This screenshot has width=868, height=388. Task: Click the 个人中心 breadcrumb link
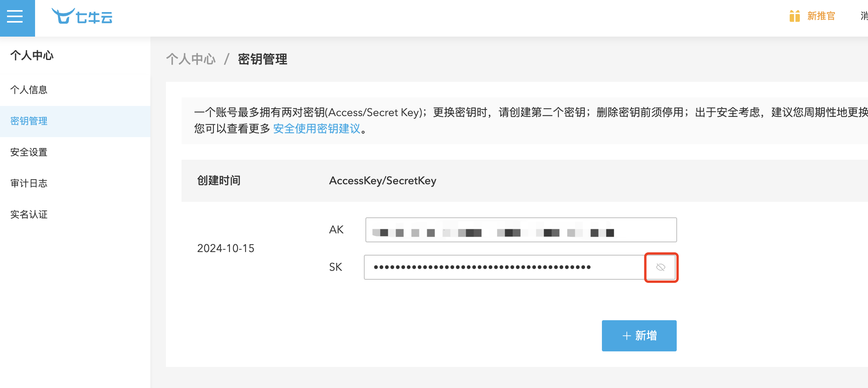pos(191,59)
